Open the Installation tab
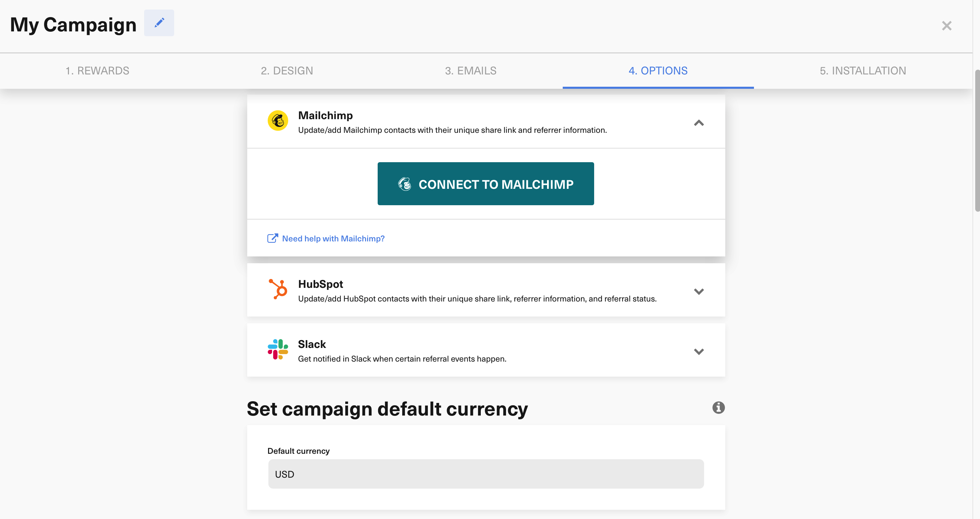The width and height of the screenshot is (980, 519). (x=863, y=71)
